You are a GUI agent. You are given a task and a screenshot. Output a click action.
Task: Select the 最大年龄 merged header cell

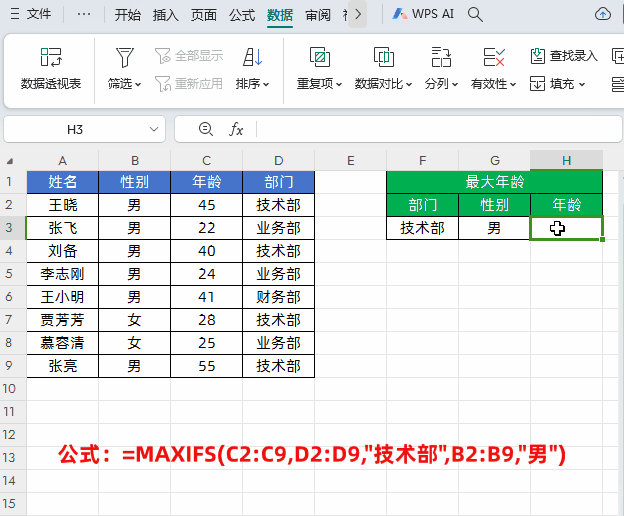[495, 182]
